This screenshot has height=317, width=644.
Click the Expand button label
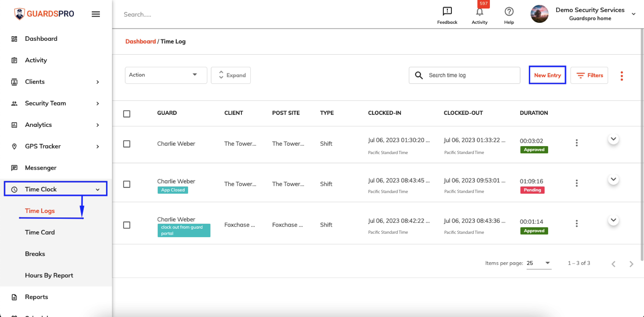(x=236, y=75)
